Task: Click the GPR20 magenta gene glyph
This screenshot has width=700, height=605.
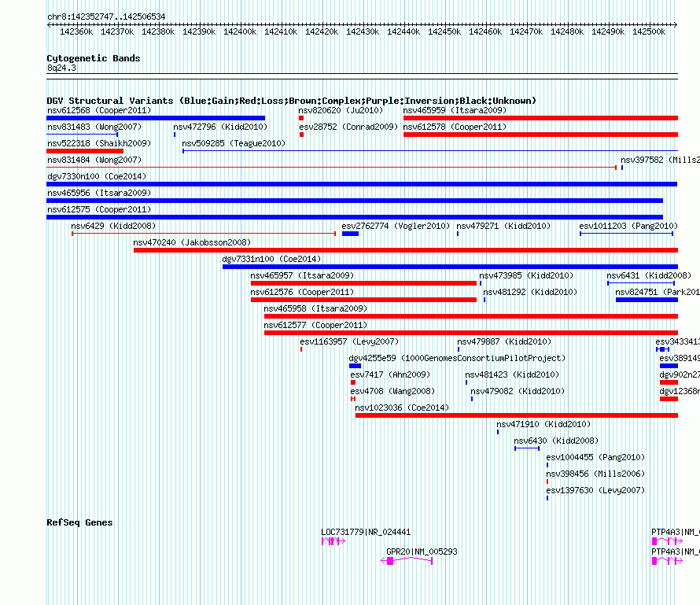Action: click(x=407, y=561)
